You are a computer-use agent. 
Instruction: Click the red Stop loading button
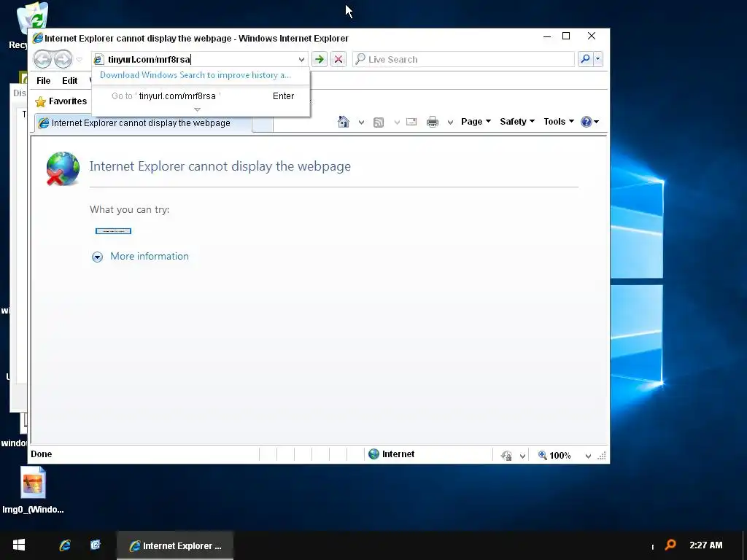338,59
